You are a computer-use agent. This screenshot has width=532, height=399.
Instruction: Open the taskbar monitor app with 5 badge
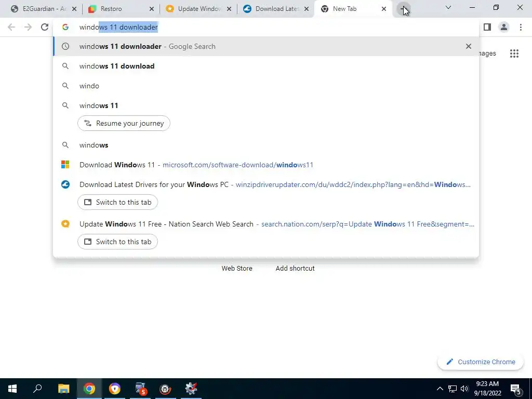coord(140,389)
